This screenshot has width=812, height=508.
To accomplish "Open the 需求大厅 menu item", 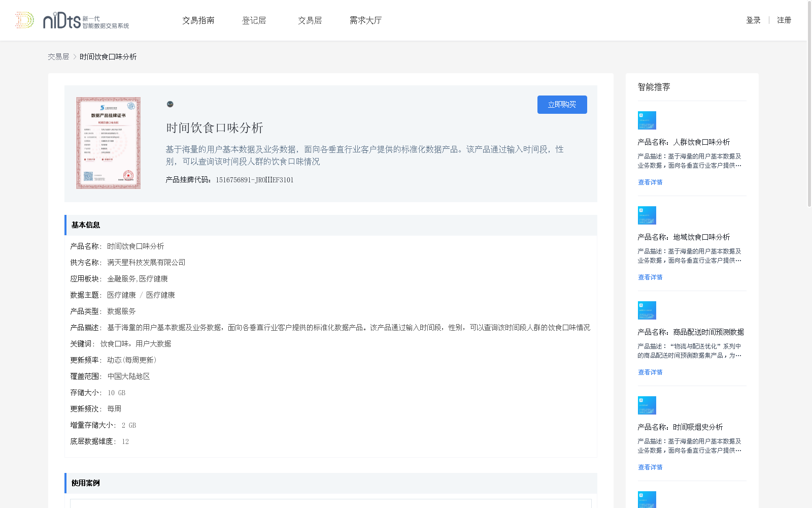I will [x=365, y=20].
